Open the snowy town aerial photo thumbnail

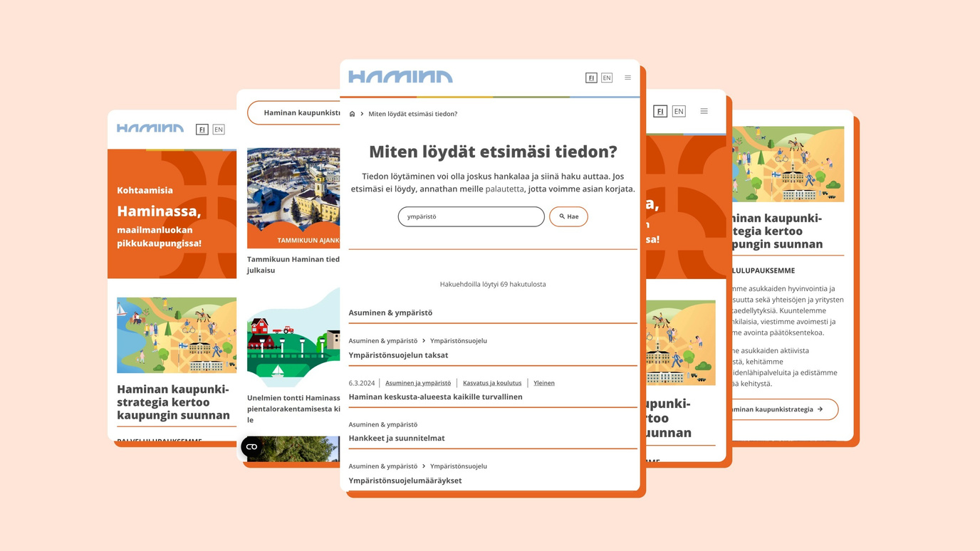(x=293, y=198)
